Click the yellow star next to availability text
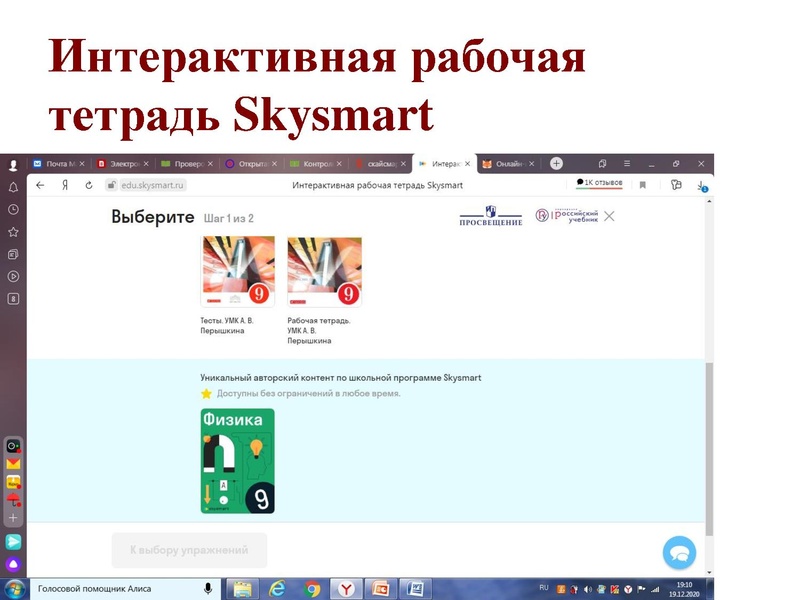 point(204,394)
